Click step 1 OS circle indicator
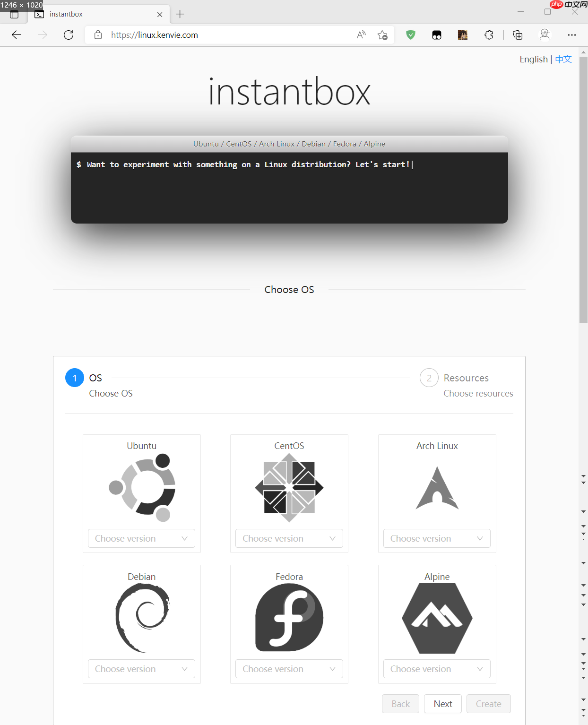Screen dimensions: 588x725 (x=74, y=378)
